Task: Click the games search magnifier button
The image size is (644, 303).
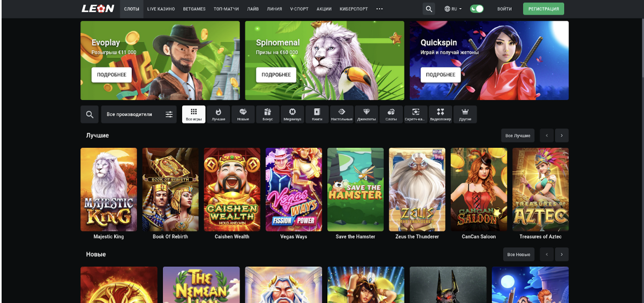Action: pos(89,115)
